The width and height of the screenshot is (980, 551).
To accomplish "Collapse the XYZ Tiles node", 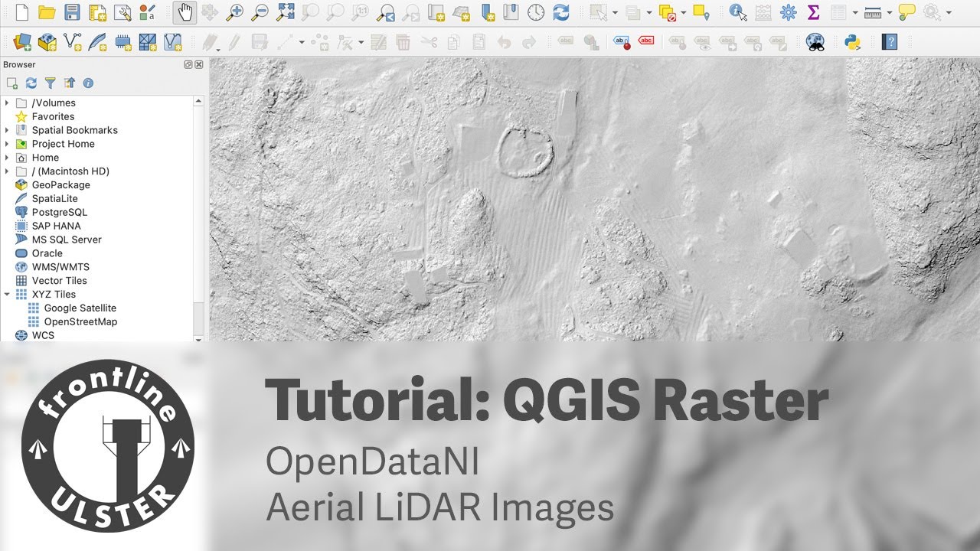I will click(7, 294).
